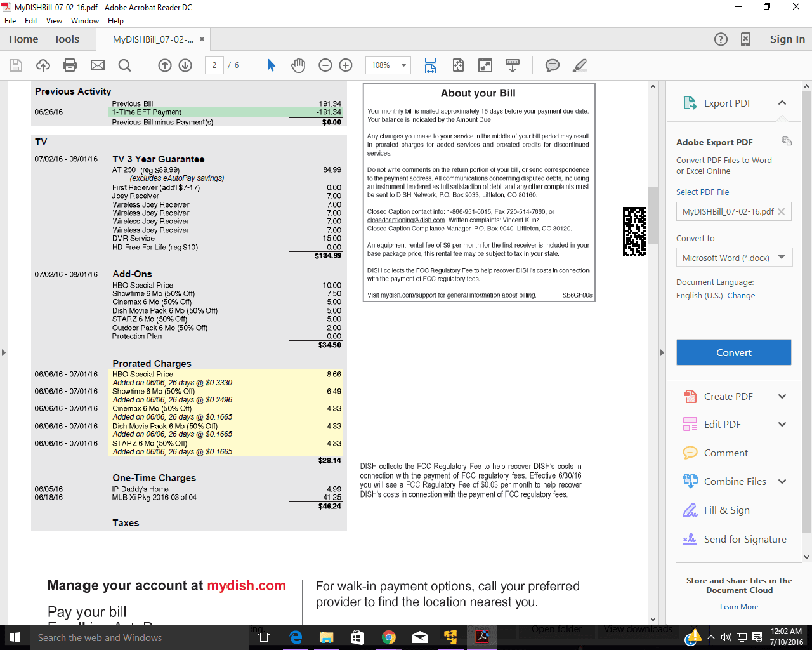Open Fill & Sign tool
The height and width of the screenshot is (650, 812).
click(727, 510)
